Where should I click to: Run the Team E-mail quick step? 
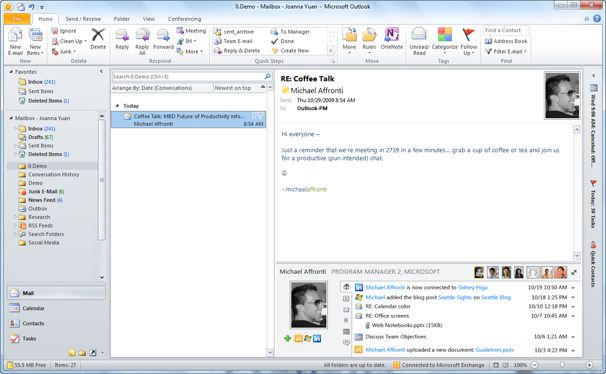coord(233,41)
